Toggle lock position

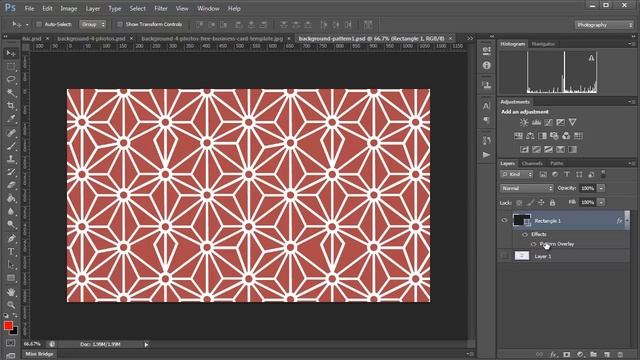541,202
